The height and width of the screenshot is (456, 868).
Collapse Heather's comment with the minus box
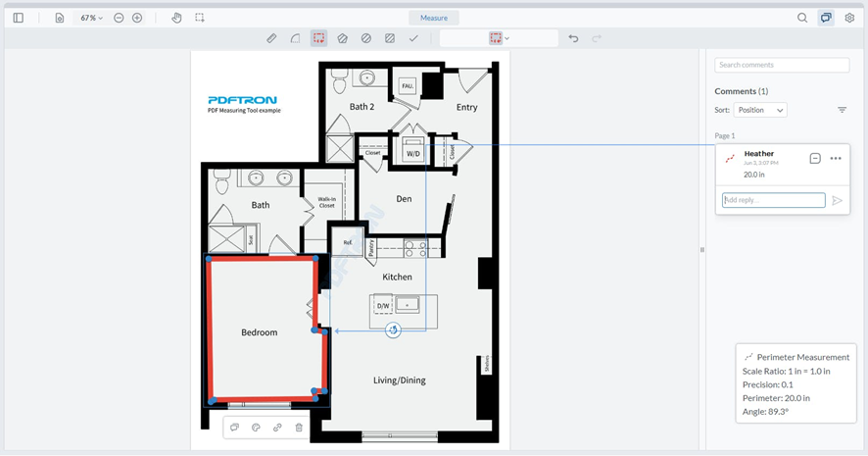tap(815, 159)
